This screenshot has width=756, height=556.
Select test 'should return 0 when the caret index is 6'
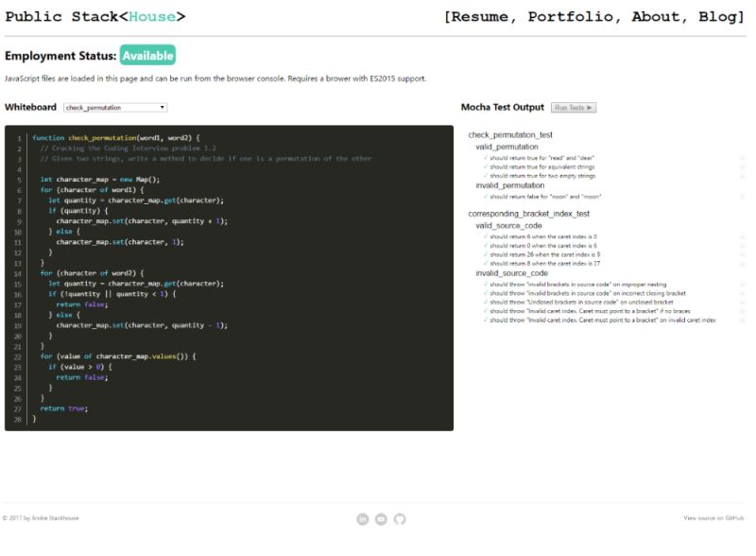[543, 246]
